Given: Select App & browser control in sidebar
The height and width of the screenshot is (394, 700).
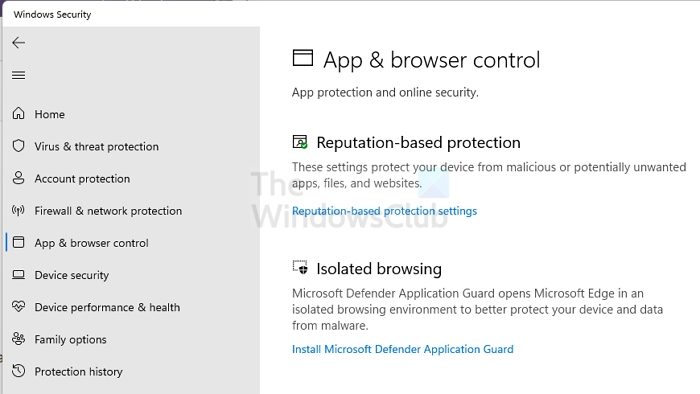Looking at the screenshot, I should (92, 243).
